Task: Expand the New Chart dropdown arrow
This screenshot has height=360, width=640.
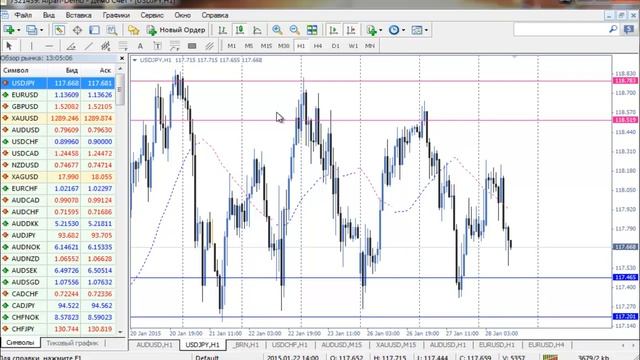Action: (19, 30)
